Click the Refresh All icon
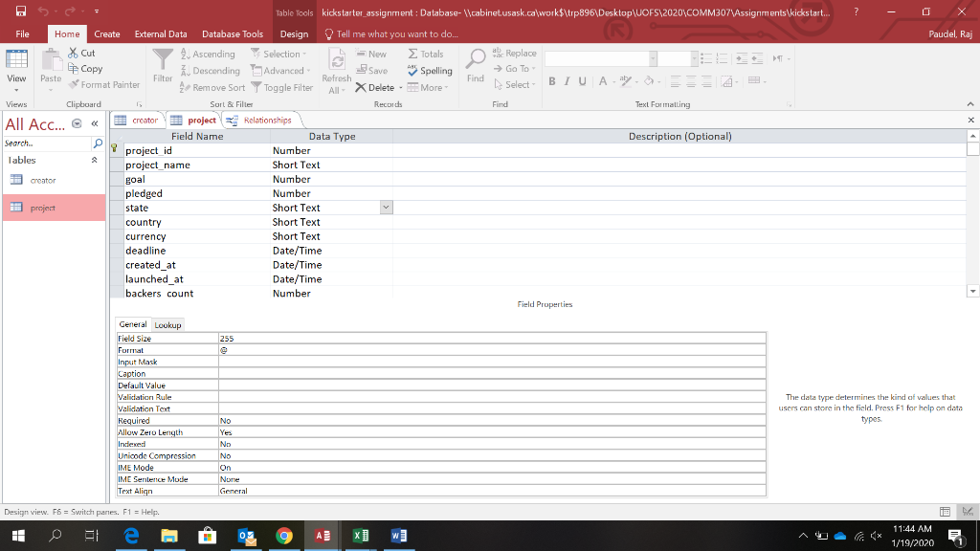Image resolution: width=980 pixels, height=551 pixels. (336, 71)
